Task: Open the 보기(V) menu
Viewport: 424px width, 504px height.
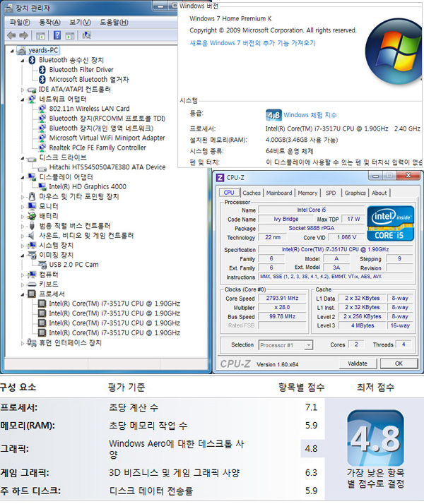Action: [80, 22]
